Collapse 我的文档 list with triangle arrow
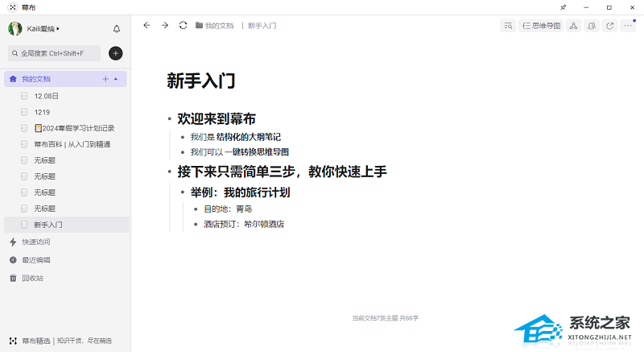The image size is (644, 352). 116,79
